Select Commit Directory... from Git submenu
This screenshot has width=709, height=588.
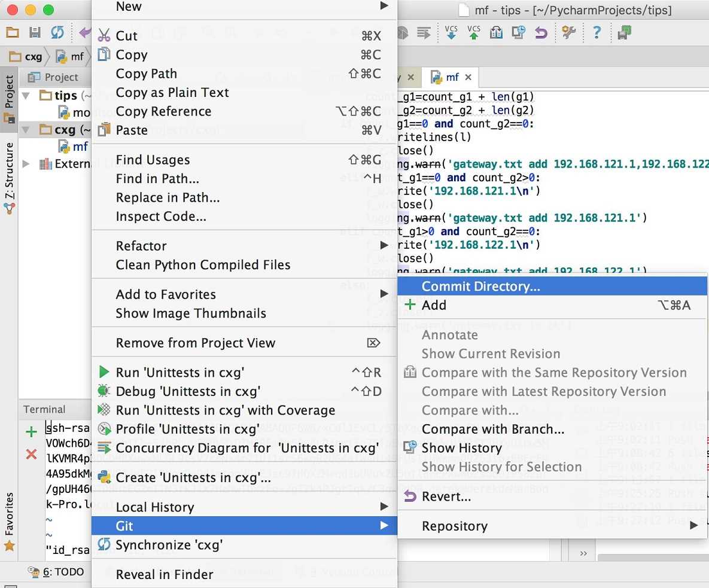(x=480, y=287)
